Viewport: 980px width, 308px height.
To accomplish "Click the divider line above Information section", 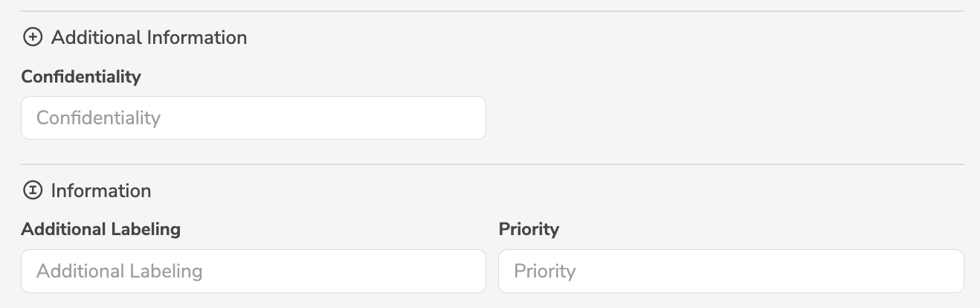I will pyautogui.click(x=492, y=164).
